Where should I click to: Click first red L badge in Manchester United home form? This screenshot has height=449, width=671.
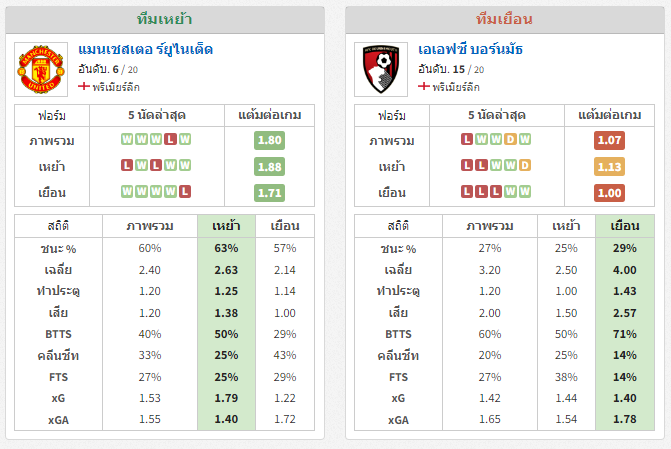[x=127, y=165]
